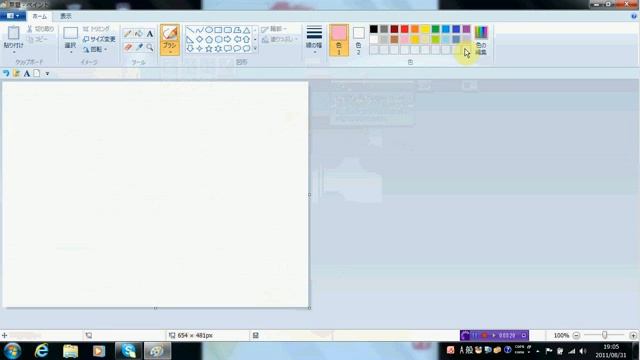Switch to the Home ribbon tab
Screen dimensions: 640x360
pos(40,16)
